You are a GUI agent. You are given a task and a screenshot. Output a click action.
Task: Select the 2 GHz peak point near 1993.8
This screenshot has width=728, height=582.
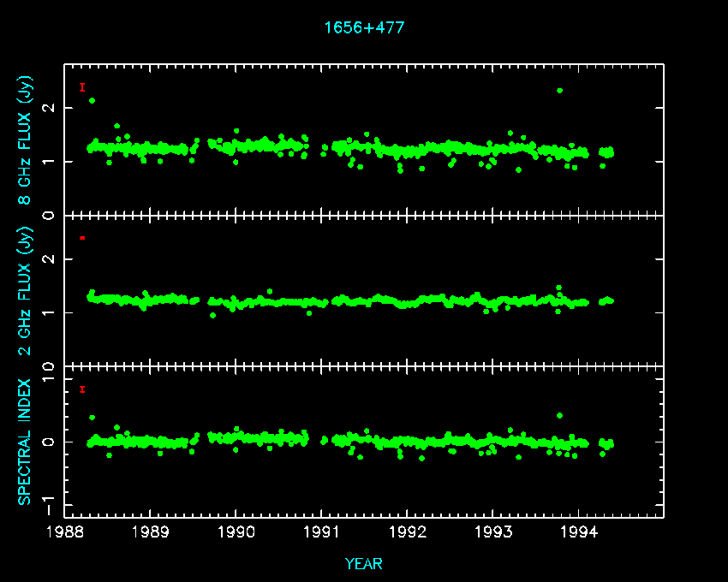tap(558, 288)
